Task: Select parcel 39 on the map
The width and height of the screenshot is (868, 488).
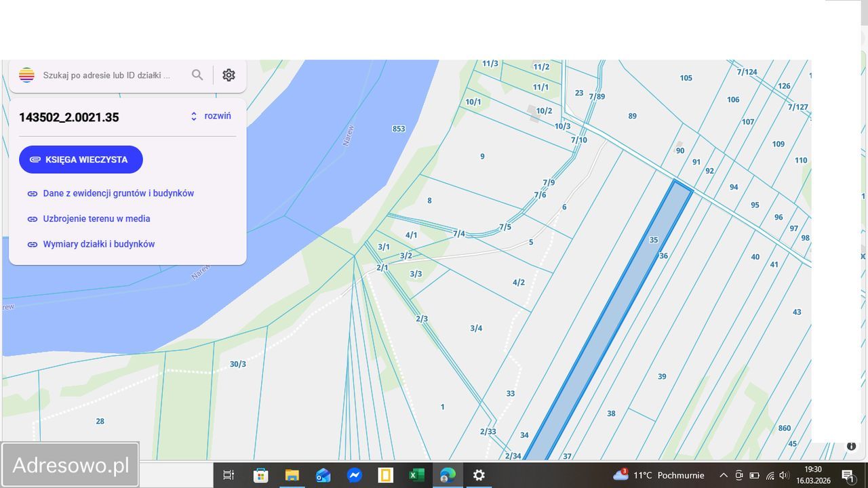Action: pyautogui.click(x=662, y=377)
